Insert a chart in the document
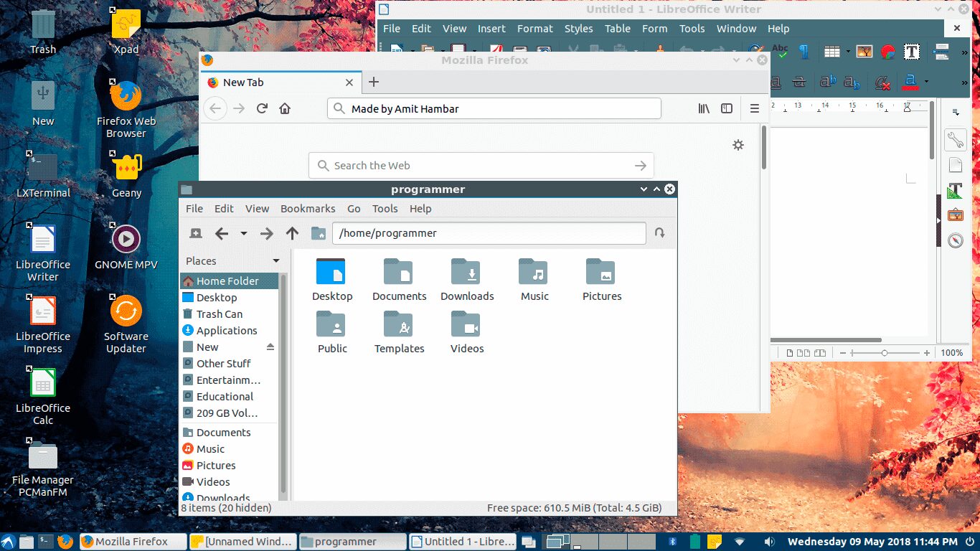Viewport: 980px width, 551px height. click(887, 52)
